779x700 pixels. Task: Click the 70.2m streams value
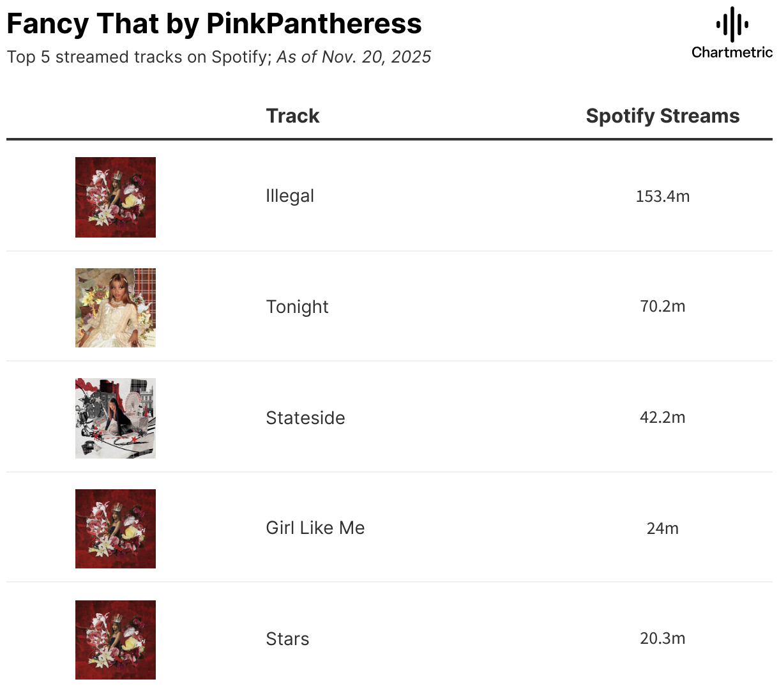[662, 307]
